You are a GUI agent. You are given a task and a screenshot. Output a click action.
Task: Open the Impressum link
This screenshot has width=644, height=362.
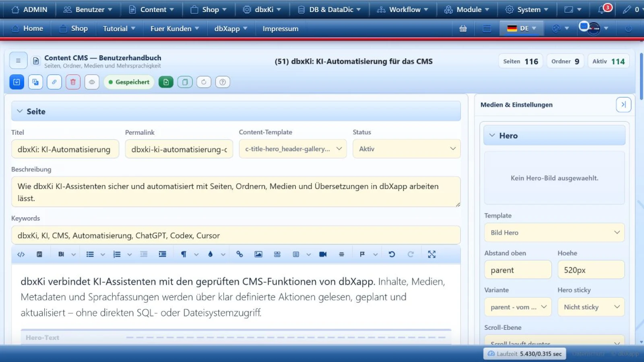tap(281, 29)
